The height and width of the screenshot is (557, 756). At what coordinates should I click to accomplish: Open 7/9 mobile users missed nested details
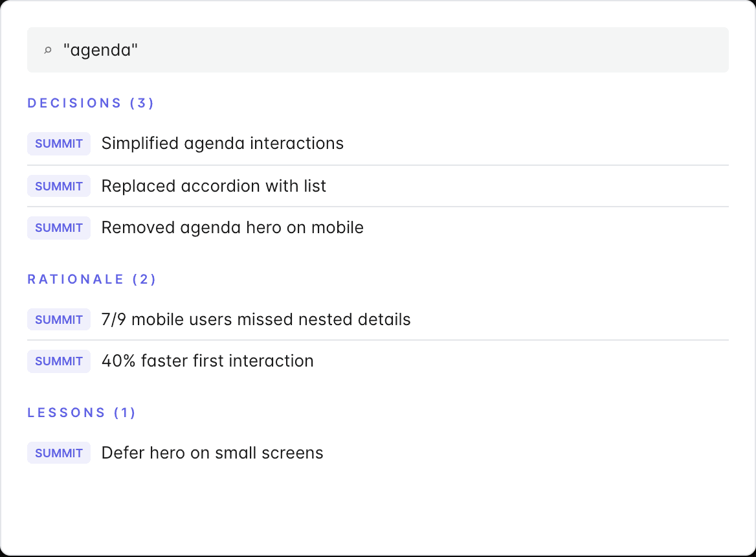pyautogui.click(x=377, y=319)
